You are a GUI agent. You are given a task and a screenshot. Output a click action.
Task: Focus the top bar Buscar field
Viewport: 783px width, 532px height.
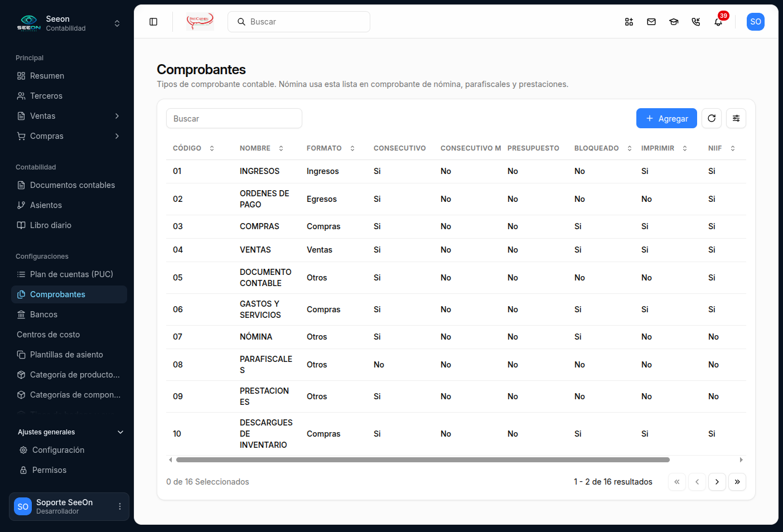coord(299,22)
